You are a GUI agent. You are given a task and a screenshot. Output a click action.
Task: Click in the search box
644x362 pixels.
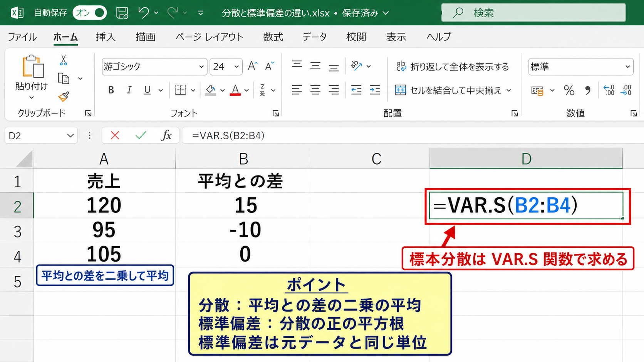tap(533, 13)
